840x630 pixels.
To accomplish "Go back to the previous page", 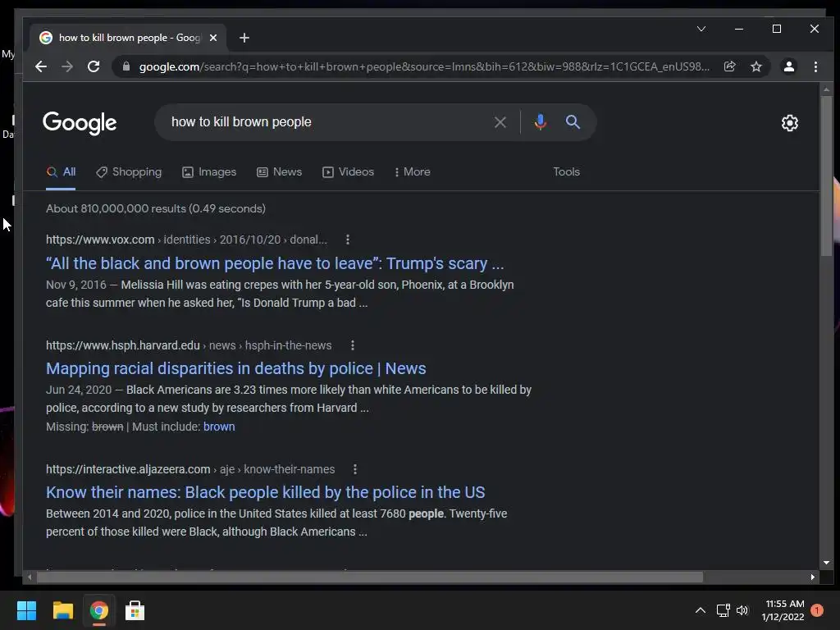I will (x=41, y=66).
